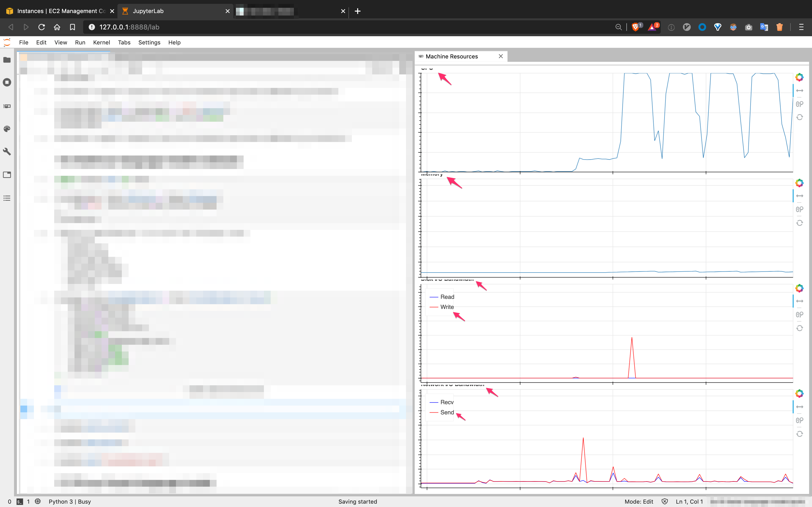Open Running Terminals and Kernels panel
Screen dimensions: 812x507
pos(7,83)
